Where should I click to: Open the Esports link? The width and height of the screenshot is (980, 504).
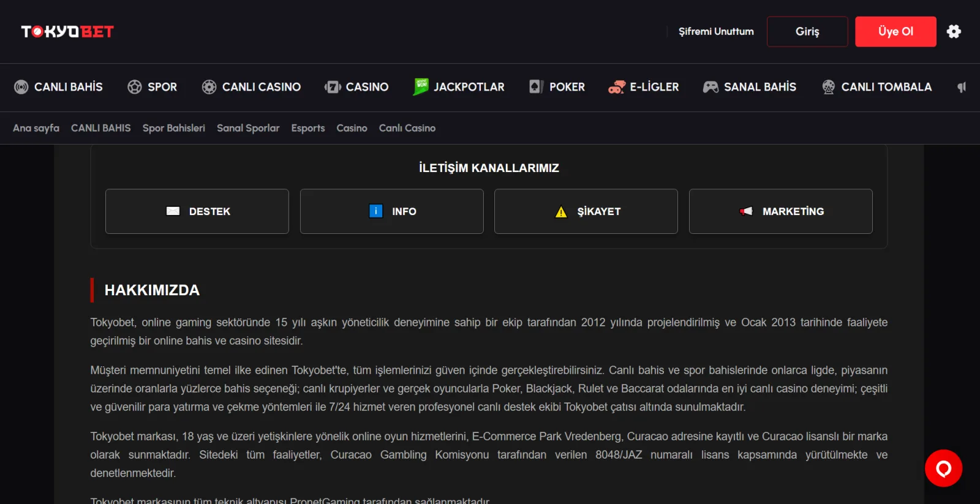tap(308, 128)
